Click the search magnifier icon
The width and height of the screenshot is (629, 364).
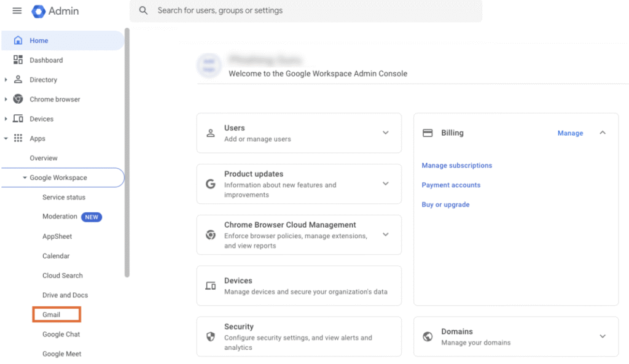[144, 10]
